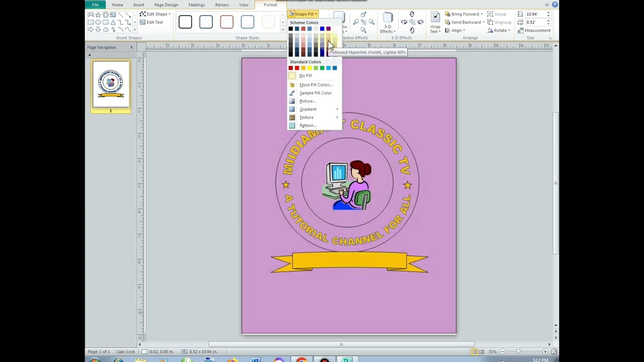Image resolution: width=644 pixels, height=362 pixels.
Task: Select the oval shape tool
Action: pos(98,22)
